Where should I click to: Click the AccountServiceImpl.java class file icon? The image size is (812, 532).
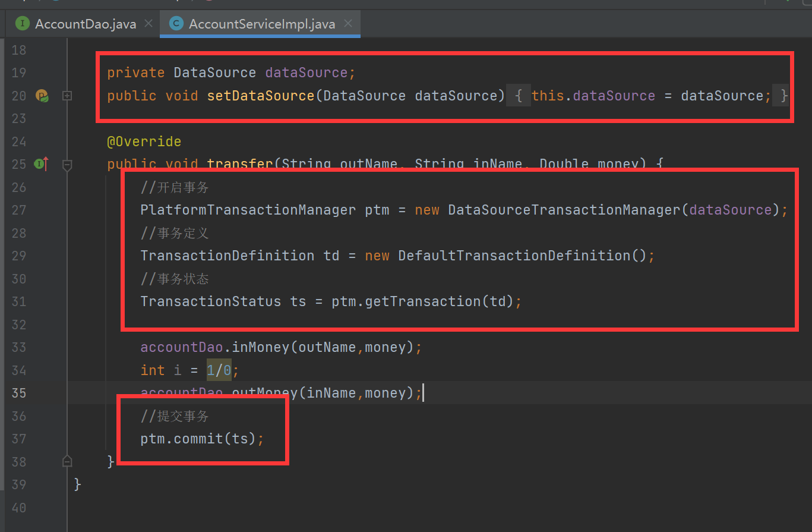pos(176,24)
